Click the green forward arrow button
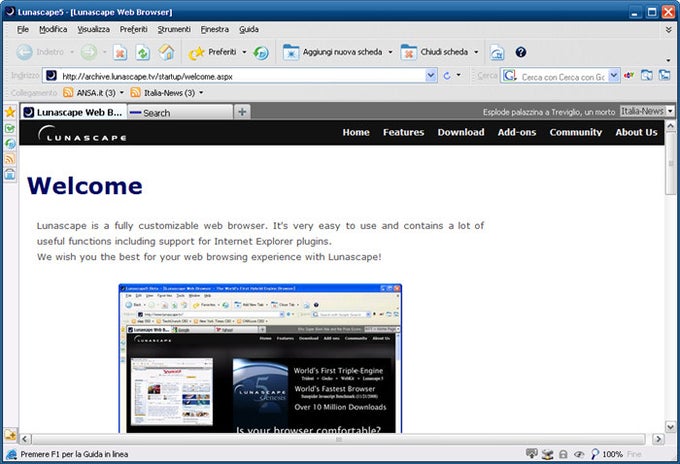The image size is (680, 464). (89, 52)
